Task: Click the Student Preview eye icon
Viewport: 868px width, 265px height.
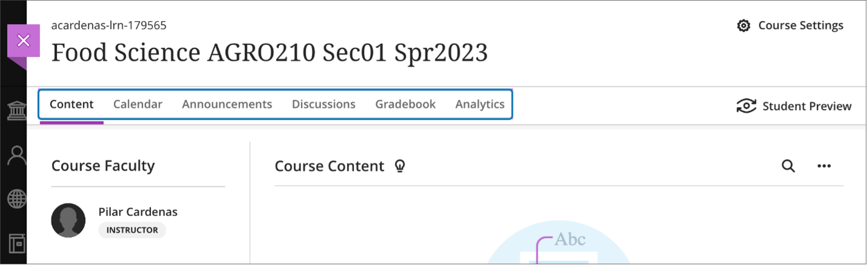Action: [x=746, y=106]
